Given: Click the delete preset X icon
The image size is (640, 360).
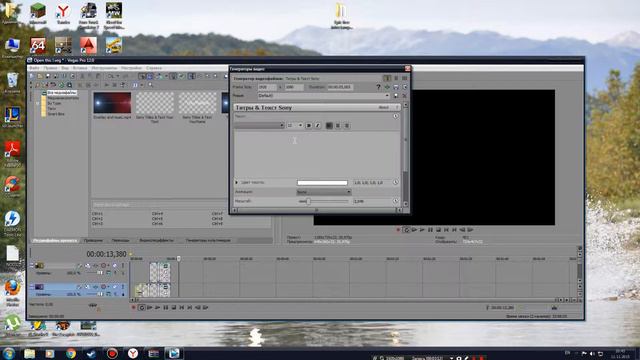Looking at the screenshot, I should 404,96.
